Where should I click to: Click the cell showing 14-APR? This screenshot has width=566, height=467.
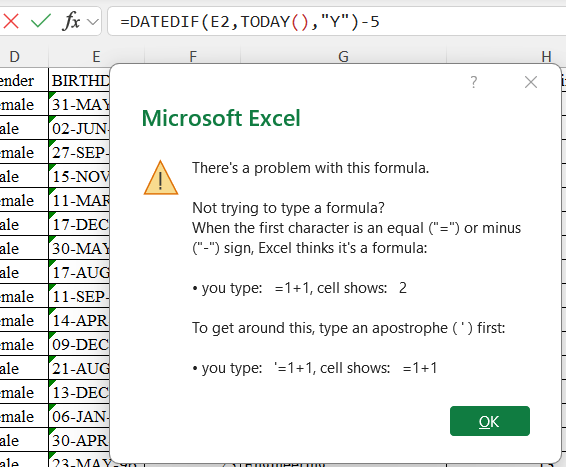(x=79, y=320)
